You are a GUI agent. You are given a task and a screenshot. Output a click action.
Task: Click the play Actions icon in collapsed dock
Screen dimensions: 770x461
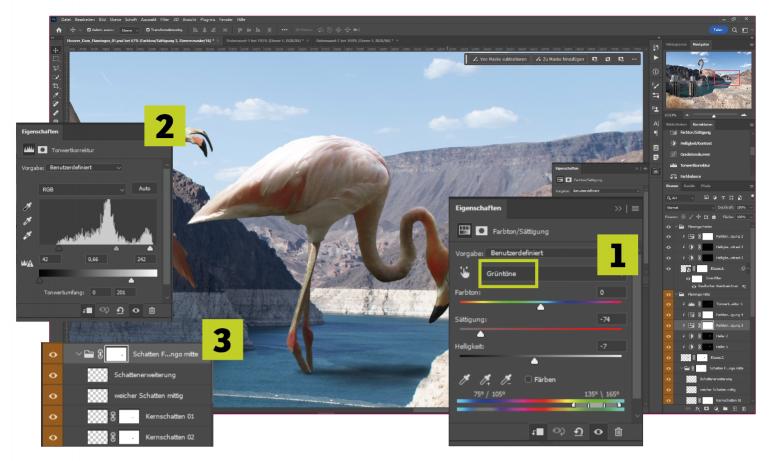(656, 58)
